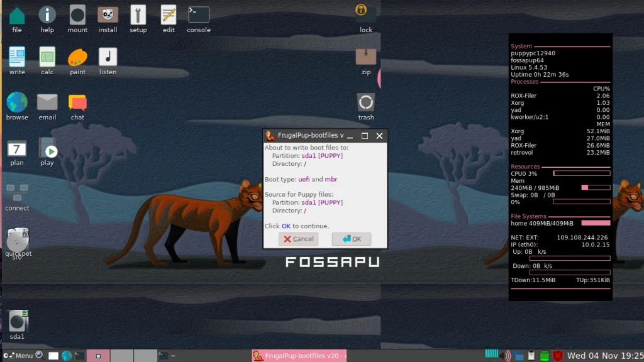Screen dimensions: 644x362
Task: Open the email client icon
Action: [x=47, y=101]
